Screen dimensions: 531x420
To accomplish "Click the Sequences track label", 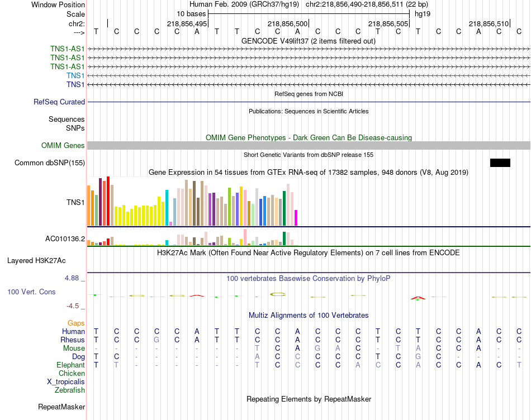I will [x=67, y=119].
